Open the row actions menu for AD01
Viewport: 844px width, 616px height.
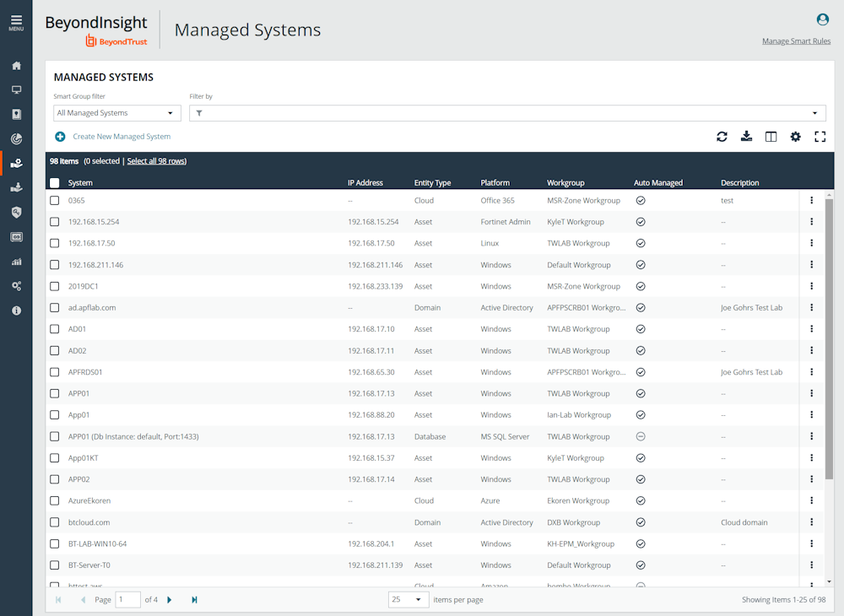(811, 329)
